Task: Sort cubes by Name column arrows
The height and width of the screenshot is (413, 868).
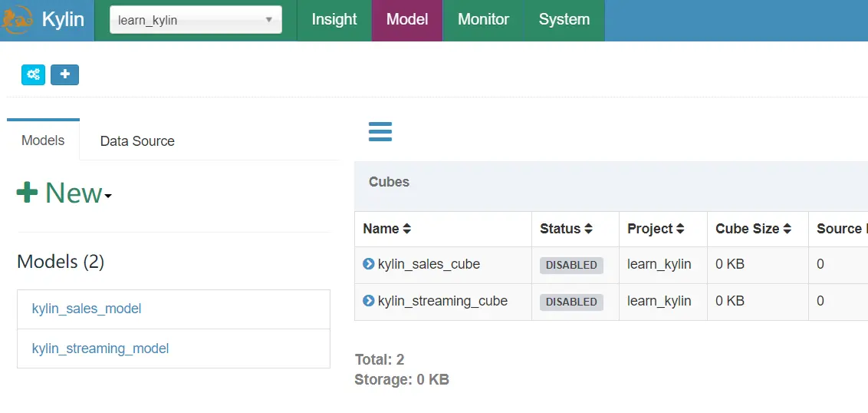Action: tap(407, 229)
